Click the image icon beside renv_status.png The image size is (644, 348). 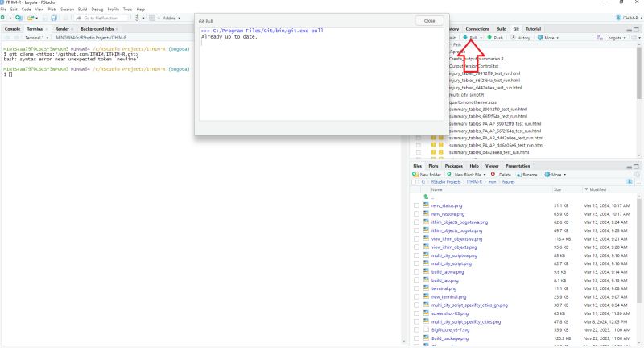426,205
